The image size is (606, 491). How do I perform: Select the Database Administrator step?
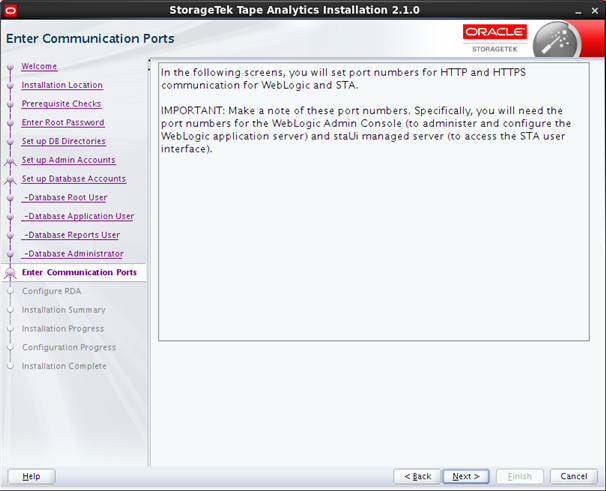(x=73, y=254)
